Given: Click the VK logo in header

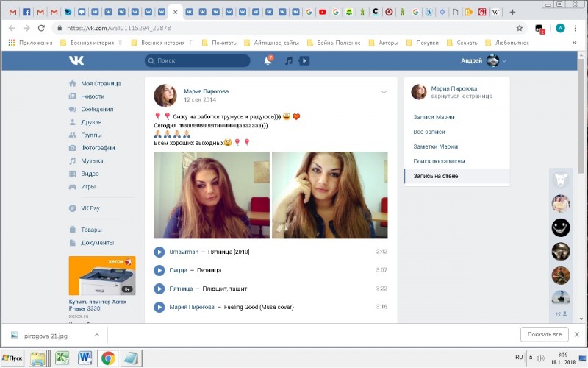Looking at the screenshot, I should [76, 60].
